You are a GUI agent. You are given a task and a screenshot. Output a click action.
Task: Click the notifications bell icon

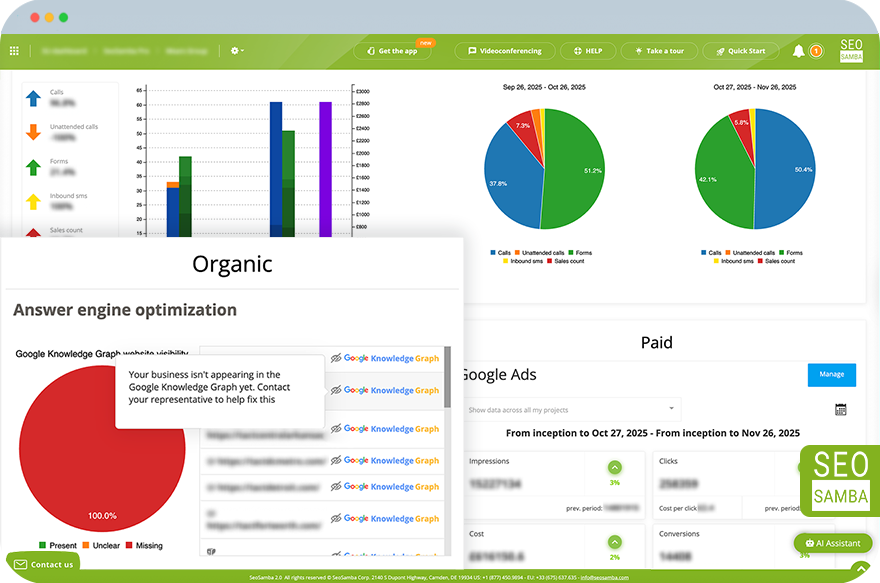tap(798, 51)
